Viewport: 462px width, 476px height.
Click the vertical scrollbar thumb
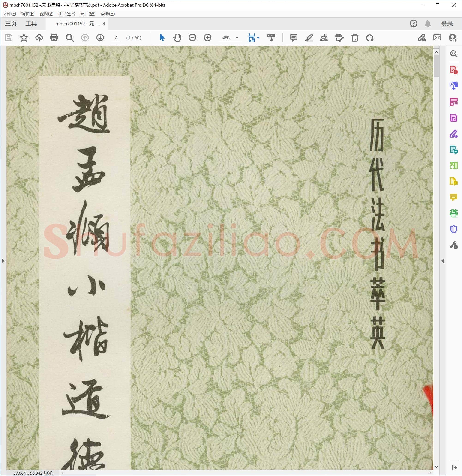436,66
